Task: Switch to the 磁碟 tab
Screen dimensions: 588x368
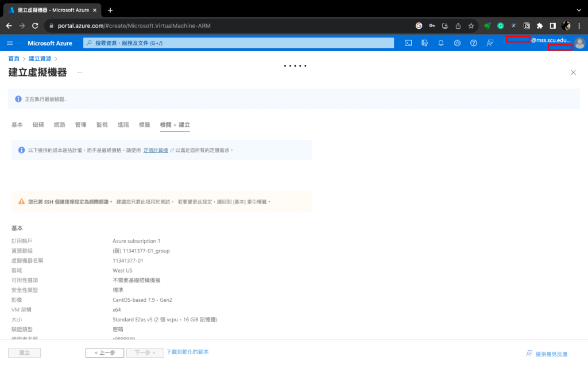Action: pyautogui.click(x=38, y=125)
